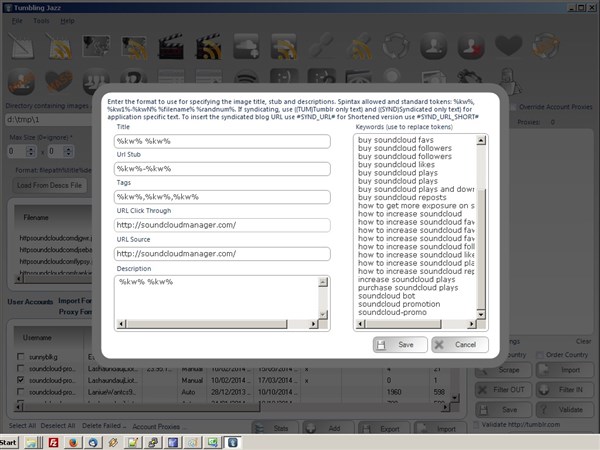Click the stamped heart icon in second row
600x450 pixels.
point(59,82)
